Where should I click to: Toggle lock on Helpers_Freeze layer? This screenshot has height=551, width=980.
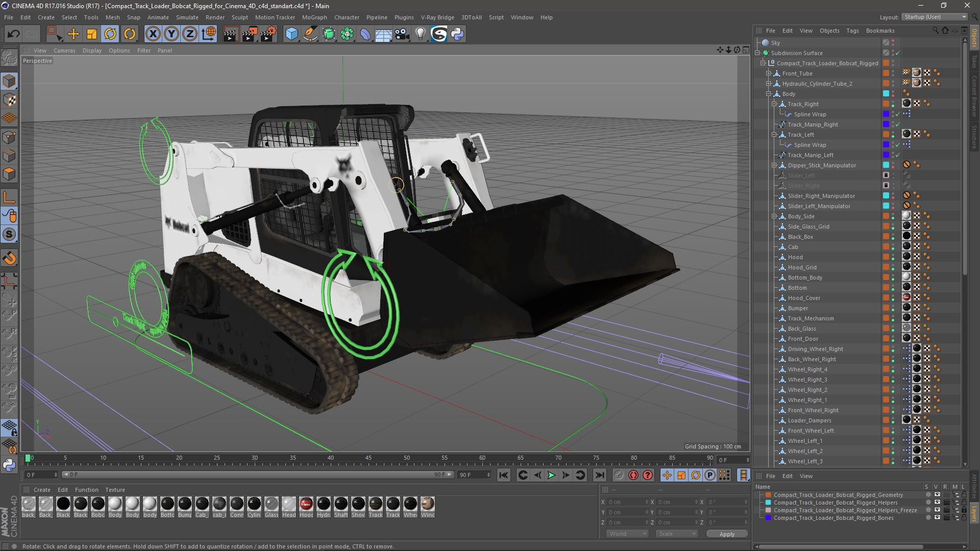pos(964,510)
